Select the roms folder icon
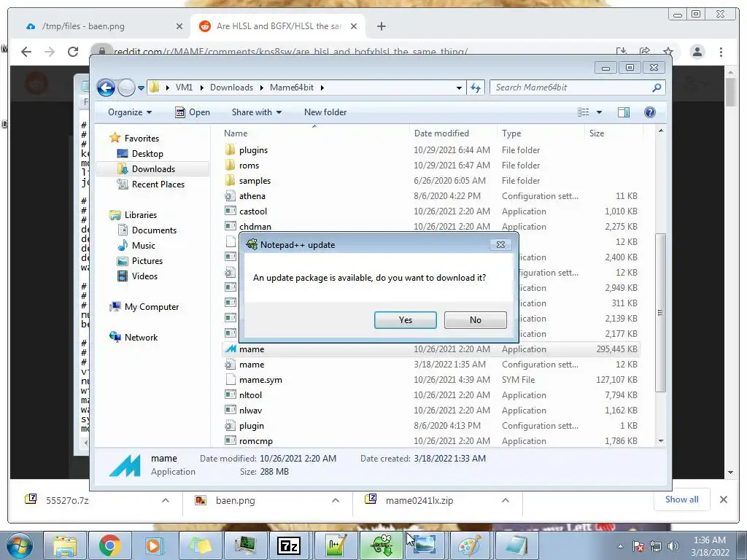The width and height of the screenshot is (747, 560). [230, 166]
